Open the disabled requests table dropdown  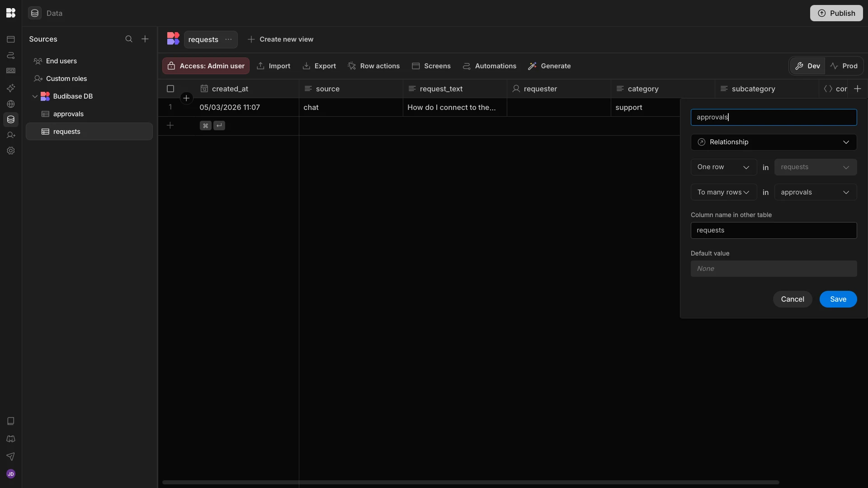point(816,167)
